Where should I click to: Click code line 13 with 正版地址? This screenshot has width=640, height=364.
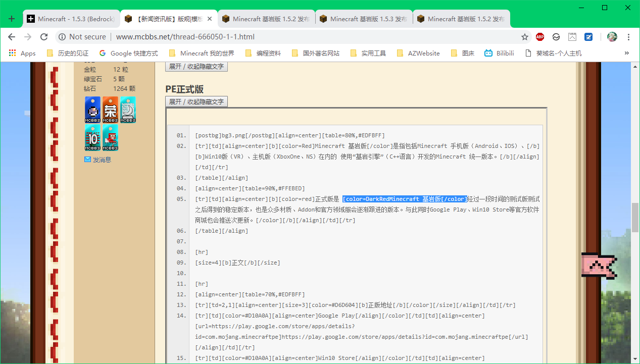(x=355, y=305)
